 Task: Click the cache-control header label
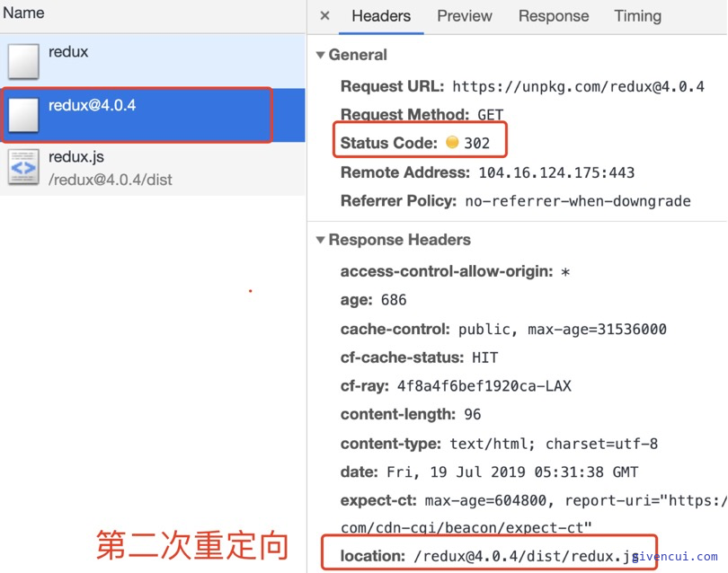click(x=395, y=330)
